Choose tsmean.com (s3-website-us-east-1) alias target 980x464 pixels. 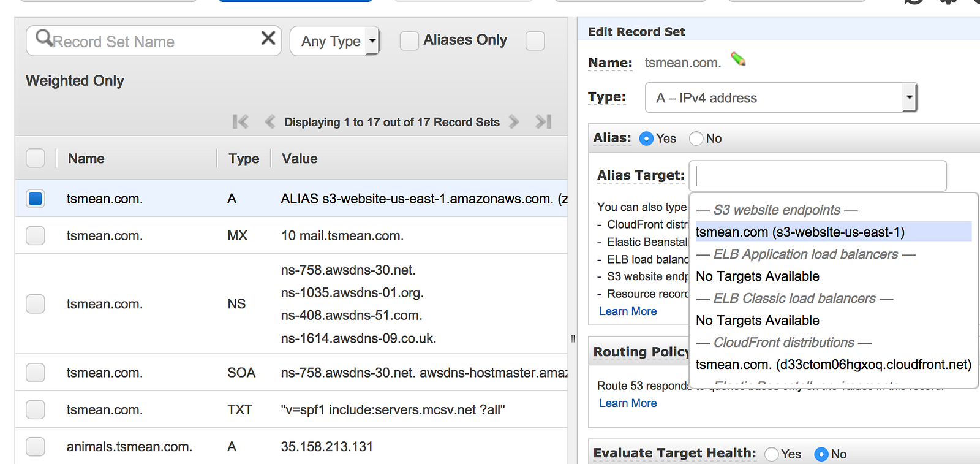tap(800, 232)
